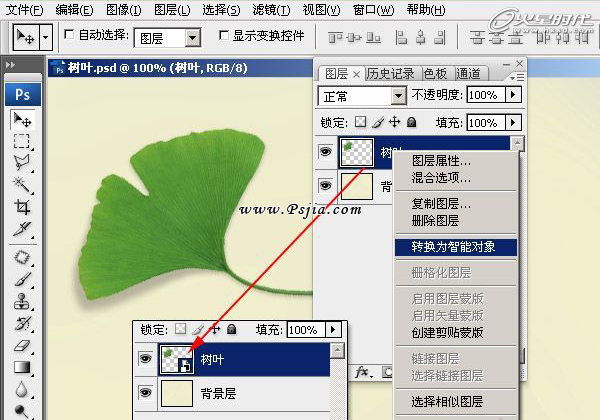This screenshot has height=420, width=600.
Task: Select the Move tool in the toolbox
Action: click(21, 120)
